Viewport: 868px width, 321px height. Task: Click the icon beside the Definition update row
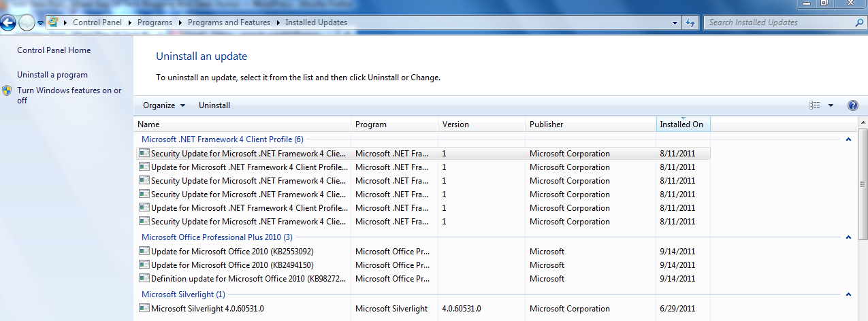coord(144,279)
